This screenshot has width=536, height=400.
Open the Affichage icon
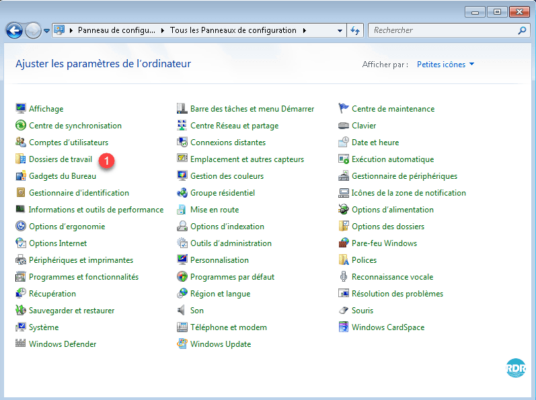(x=21, y=108)
